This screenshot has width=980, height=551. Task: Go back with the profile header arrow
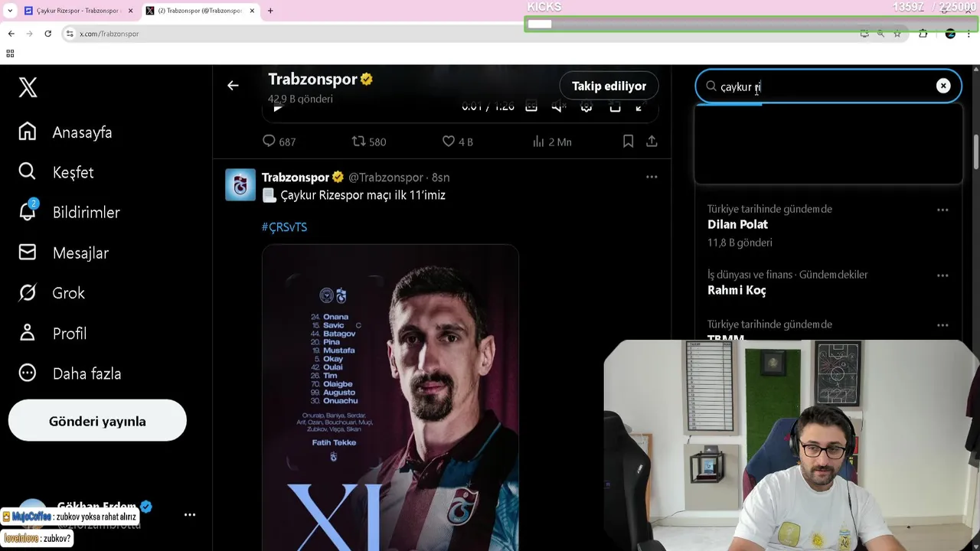[x=233, y=86]
